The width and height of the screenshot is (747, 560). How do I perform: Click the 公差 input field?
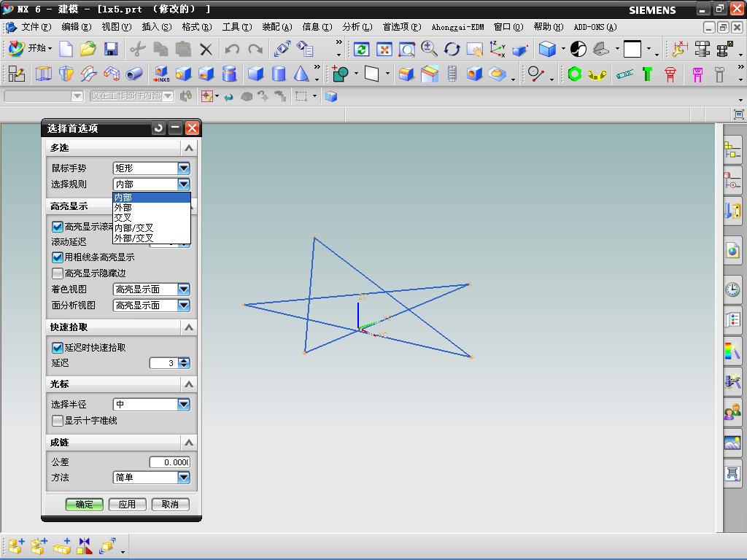pyautogui.click(x=169, y=462)
